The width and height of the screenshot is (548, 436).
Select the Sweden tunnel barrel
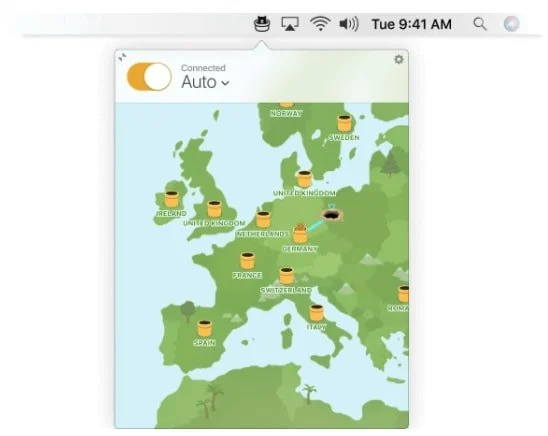coord(344,123)
